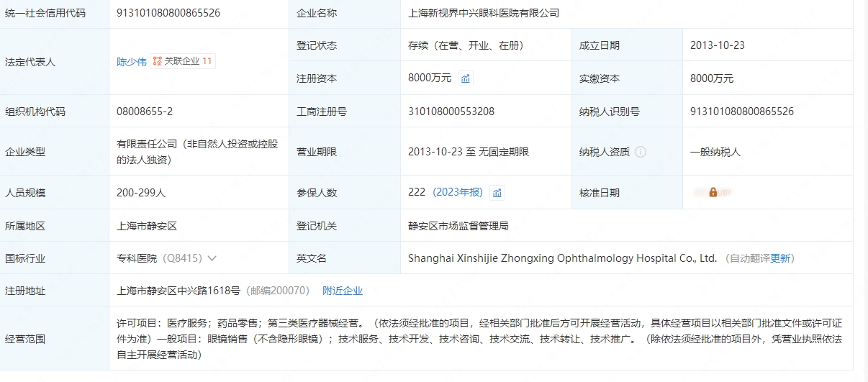Click the 经营范围 description text
This screenshot has height=382, width=868.
[479, 338]
